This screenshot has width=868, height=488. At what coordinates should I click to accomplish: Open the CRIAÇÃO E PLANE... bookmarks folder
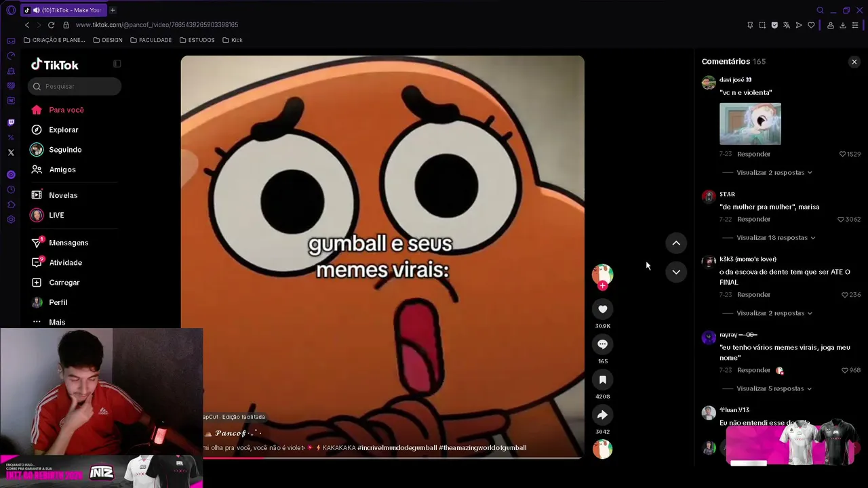[54, 40]
